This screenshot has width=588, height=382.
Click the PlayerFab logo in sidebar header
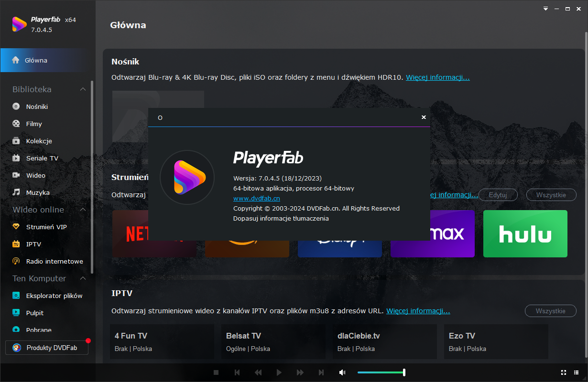click(x=19, y=24)
